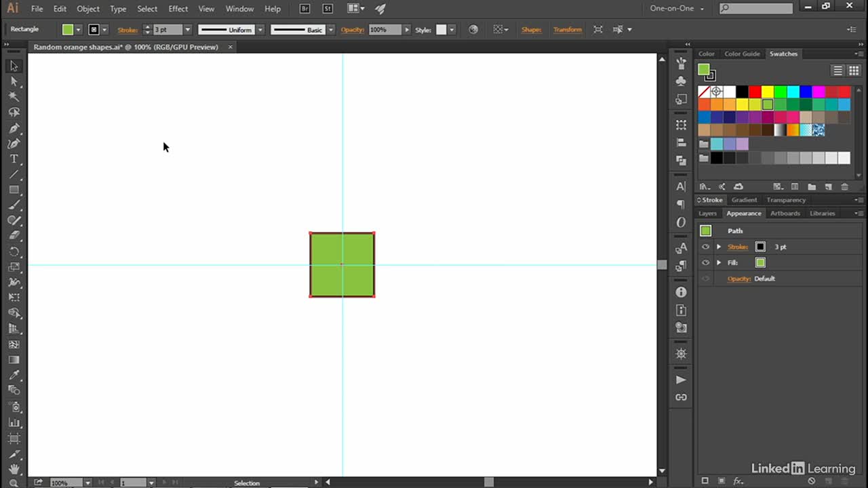Pick the red swatch in Swatches
Image resolution: width=868 pixels, height=488 pixels.
click(x=755, y=91)
